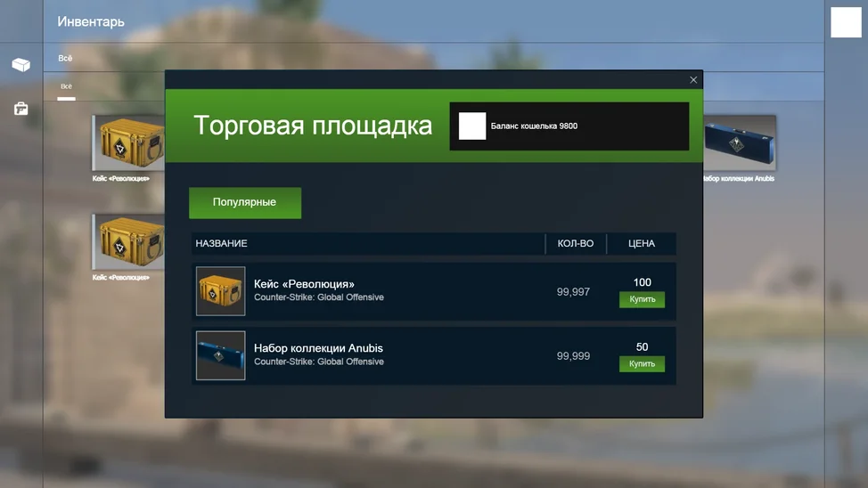Sort listings by НАЗВАНИЕ column header
Screen dimensions: 868x488
click(x=221, y=243)
